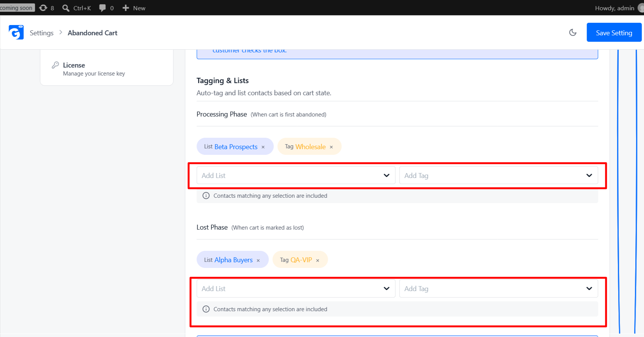Viewport: 644px width, 337px height.
Task: Click the Ctrl+K search shortcut label
Action: pos(82,8)
